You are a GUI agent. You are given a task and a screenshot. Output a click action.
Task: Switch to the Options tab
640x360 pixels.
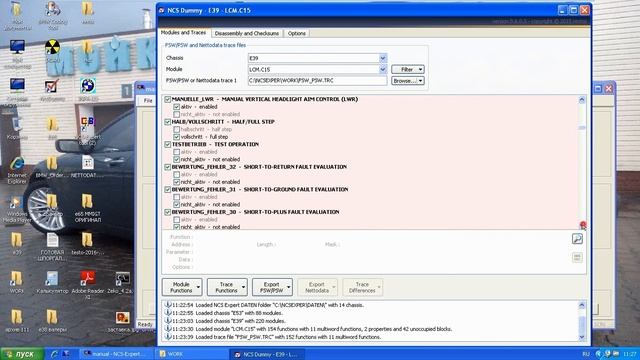(x=297, y=33)
